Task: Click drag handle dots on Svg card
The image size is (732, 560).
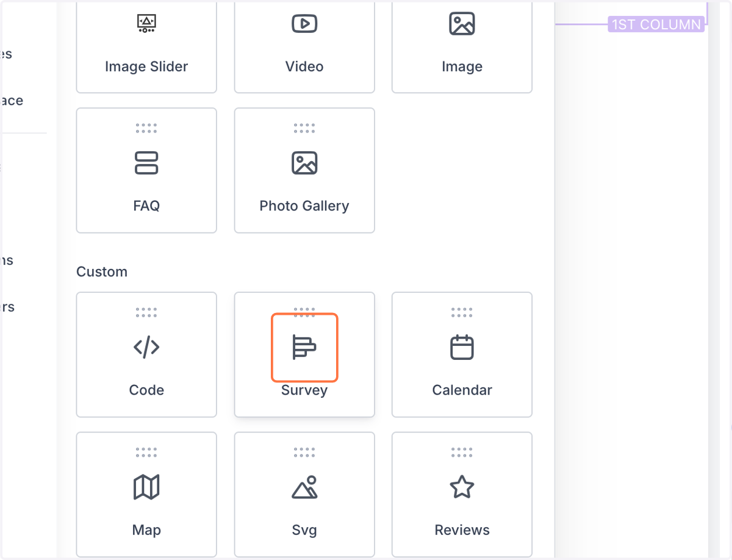Action: tap(304, 452)
